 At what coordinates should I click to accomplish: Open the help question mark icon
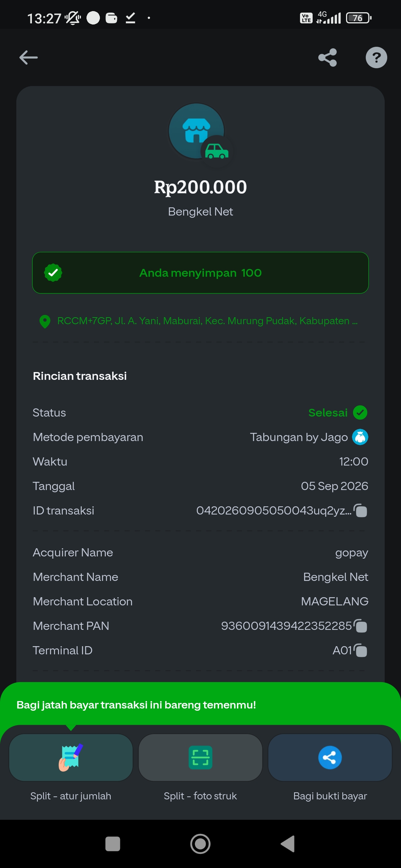376,57
